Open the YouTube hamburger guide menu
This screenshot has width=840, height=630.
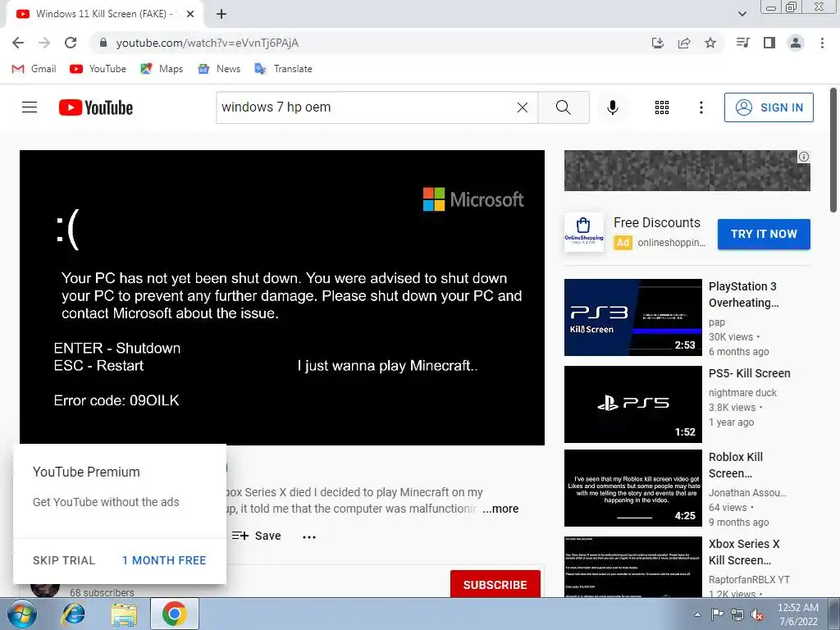tap(30, 107)
